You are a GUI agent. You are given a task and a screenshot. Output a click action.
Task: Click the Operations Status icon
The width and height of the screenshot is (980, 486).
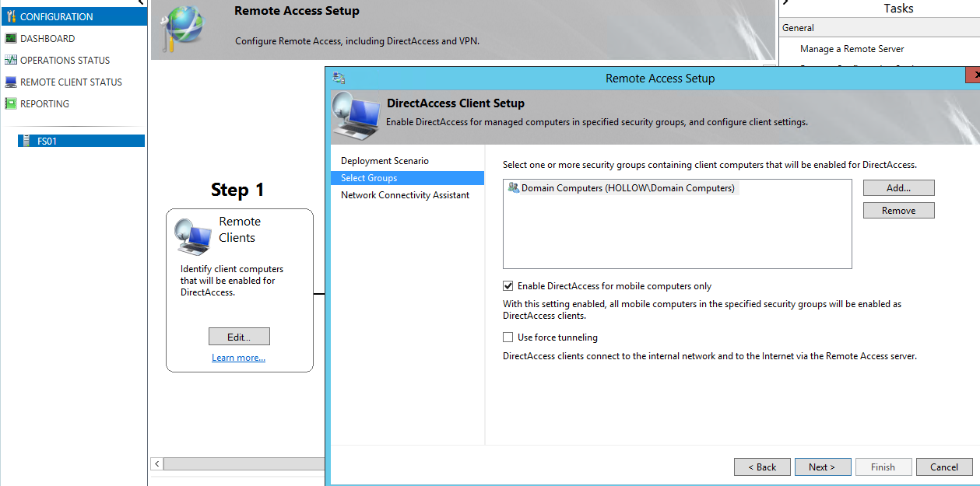11,60
